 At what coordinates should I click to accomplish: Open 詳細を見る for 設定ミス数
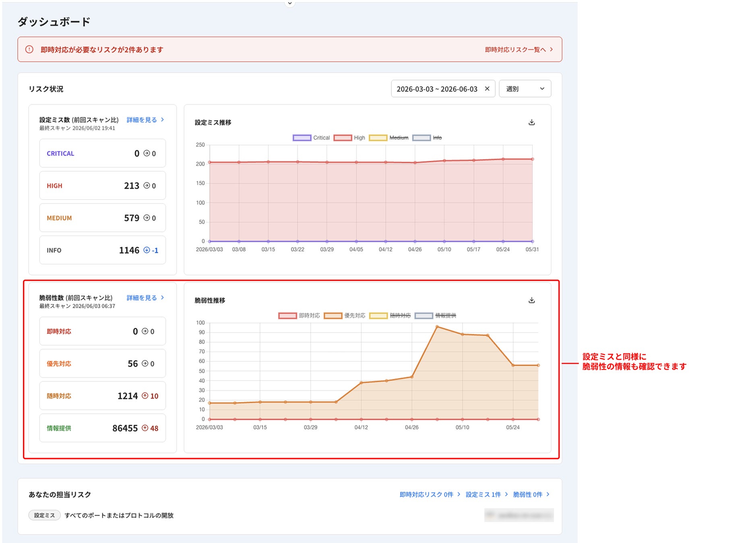(145, 120)
